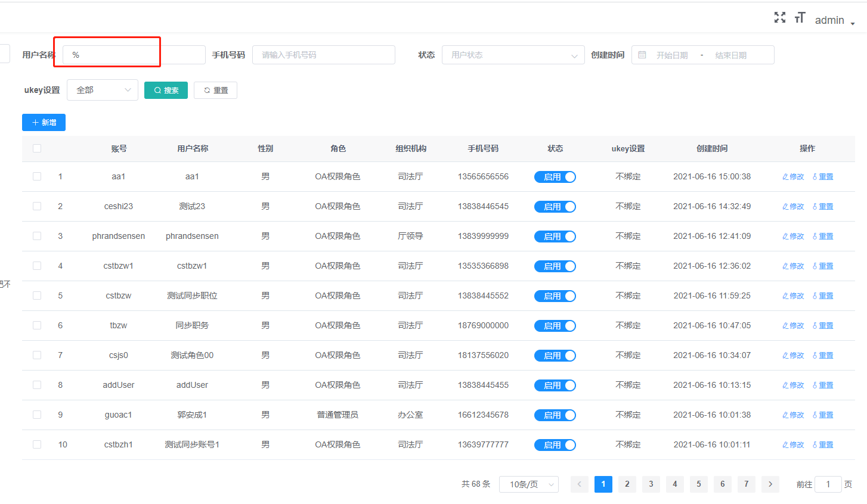Reset icon for user tbzw

click(x=823, y=326)
